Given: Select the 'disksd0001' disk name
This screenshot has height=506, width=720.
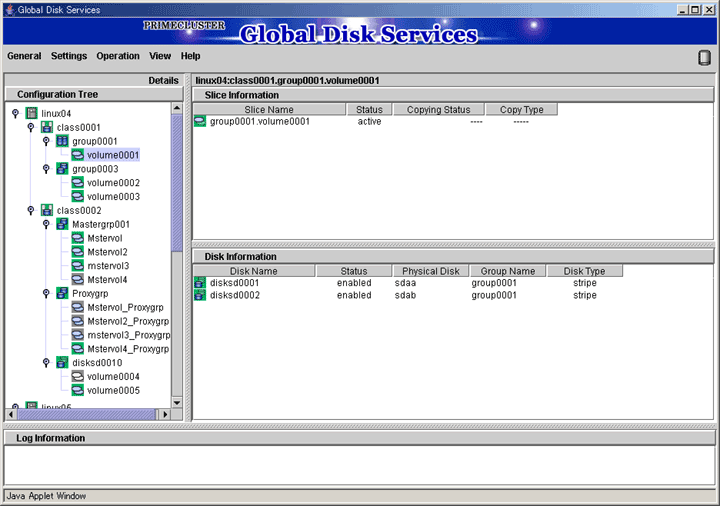Looking at the screenshot, I should pyautogui.click(x=235, y=282).
